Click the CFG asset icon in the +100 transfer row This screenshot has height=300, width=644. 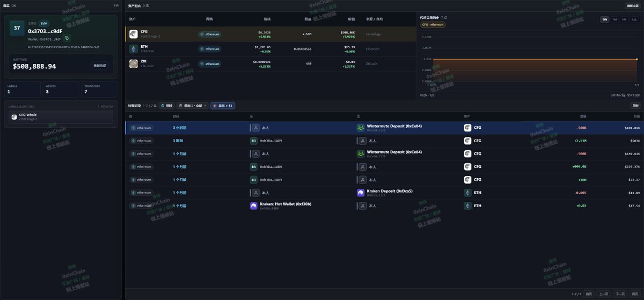click(468, 180)
